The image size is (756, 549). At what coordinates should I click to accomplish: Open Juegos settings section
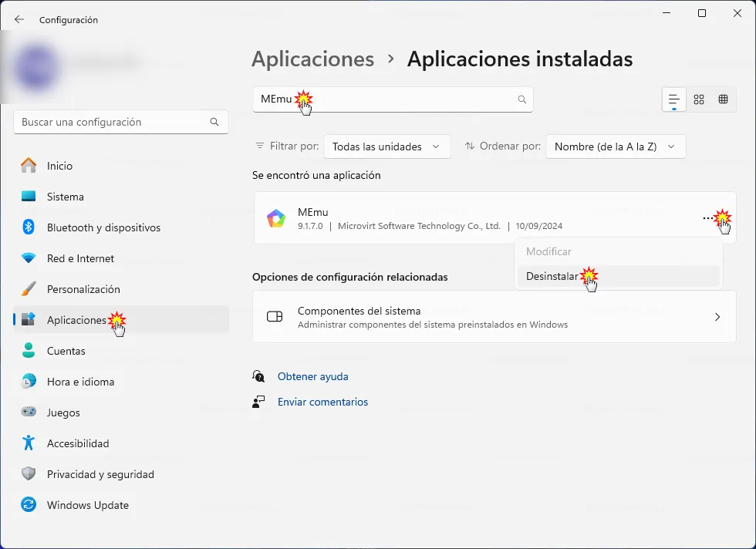[121, 413]
